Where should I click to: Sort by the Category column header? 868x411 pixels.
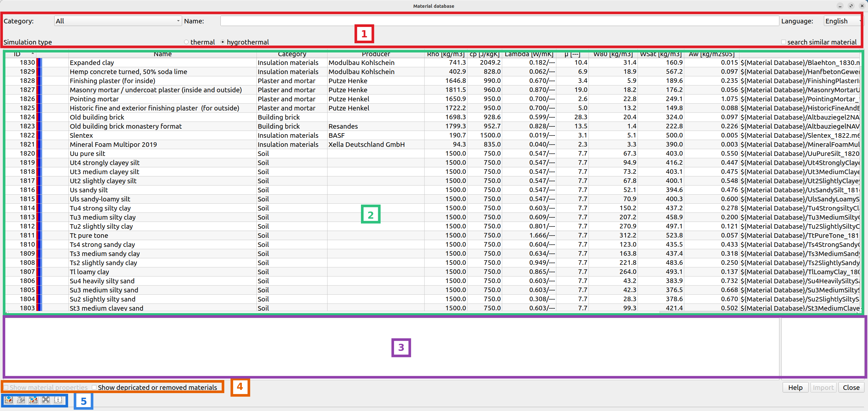click(292, 54)
